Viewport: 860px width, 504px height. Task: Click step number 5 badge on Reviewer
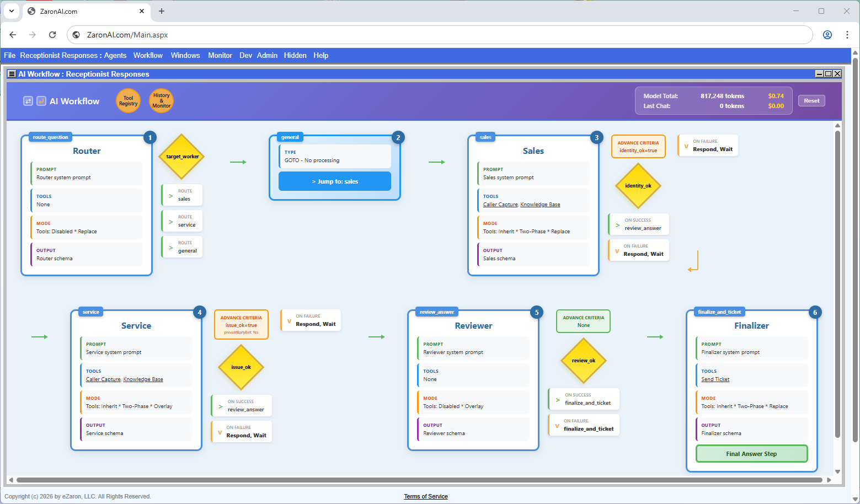click(537, 312)
